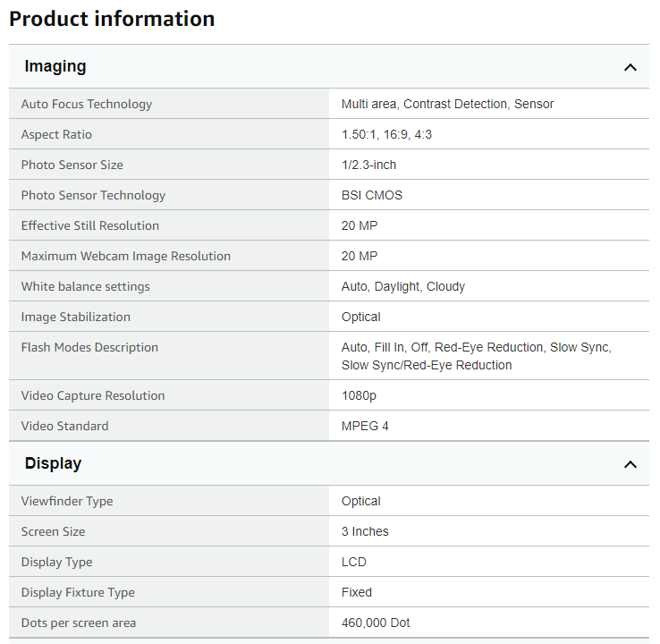
Task: Select the Auto Focus Technology label
Action: coord(87,104)
